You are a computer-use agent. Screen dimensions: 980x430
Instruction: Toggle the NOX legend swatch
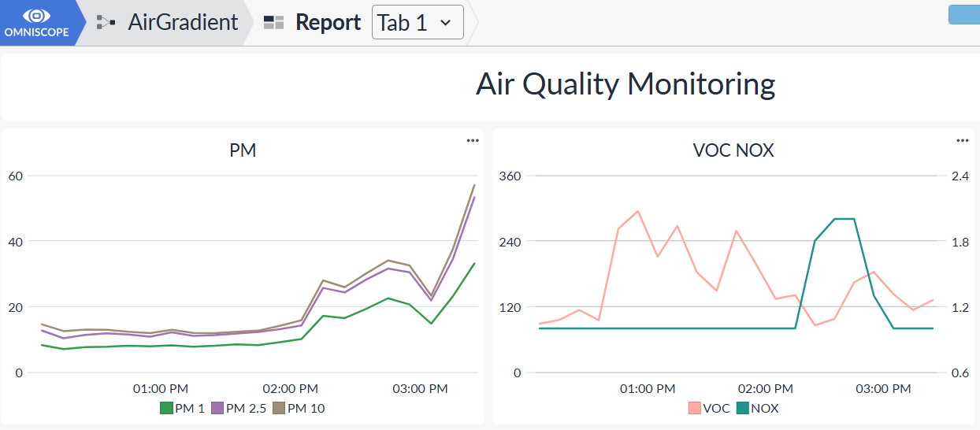tap(742, 408)
